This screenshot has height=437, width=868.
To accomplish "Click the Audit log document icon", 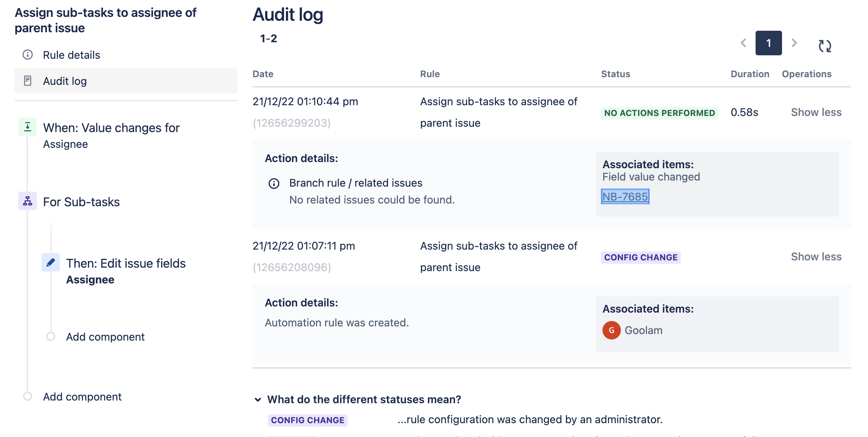I will [x=28, y=81].
